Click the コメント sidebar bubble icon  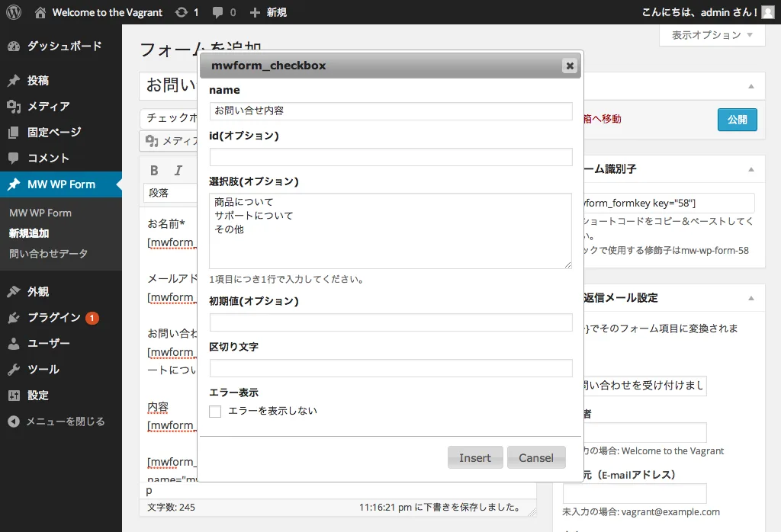pos(14,159)
